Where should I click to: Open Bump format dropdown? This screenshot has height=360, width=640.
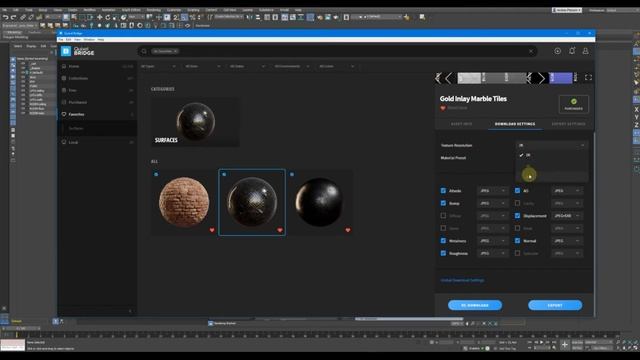coord(492,203)
